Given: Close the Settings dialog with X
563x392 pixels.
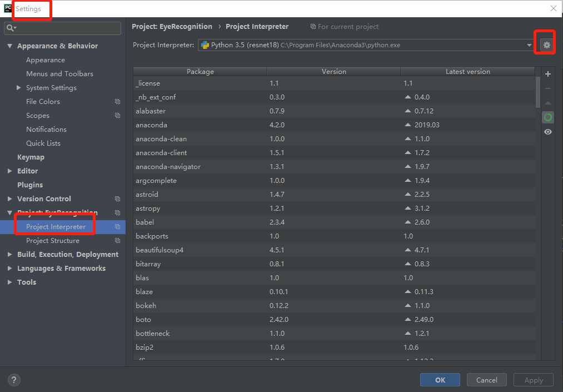Looking at the screenshot, I should click(x=554, y=8).
